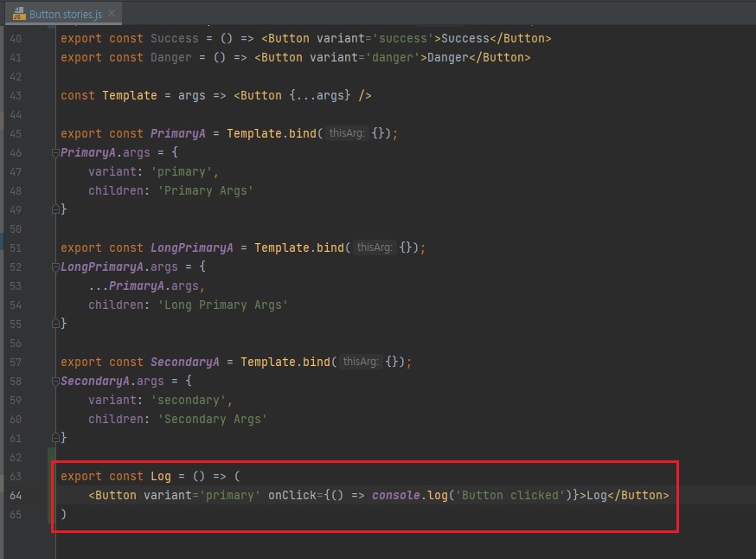Screen dimensions: 756x559
Task: Collapse the PrimaryA.args block at line 46
Action: click(x=55, y=152)
